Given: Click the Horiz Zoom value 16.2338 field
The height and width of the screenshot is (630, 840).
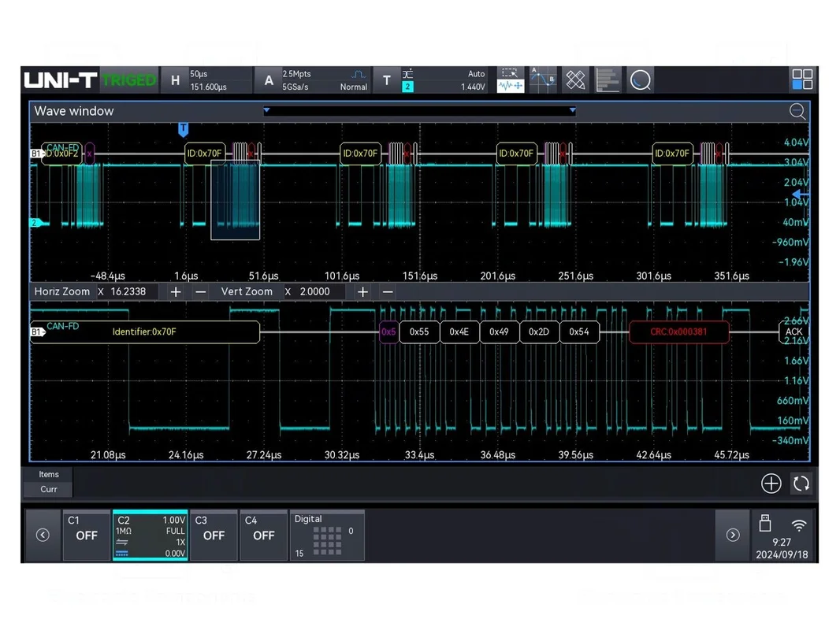Looking at the screenshot, I should 128,291.
